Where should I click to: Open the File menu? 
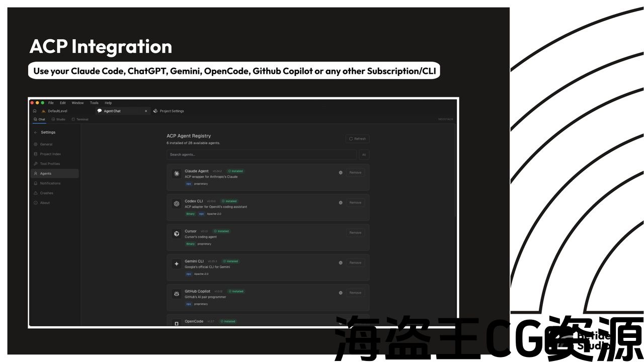tap(51, 103)
